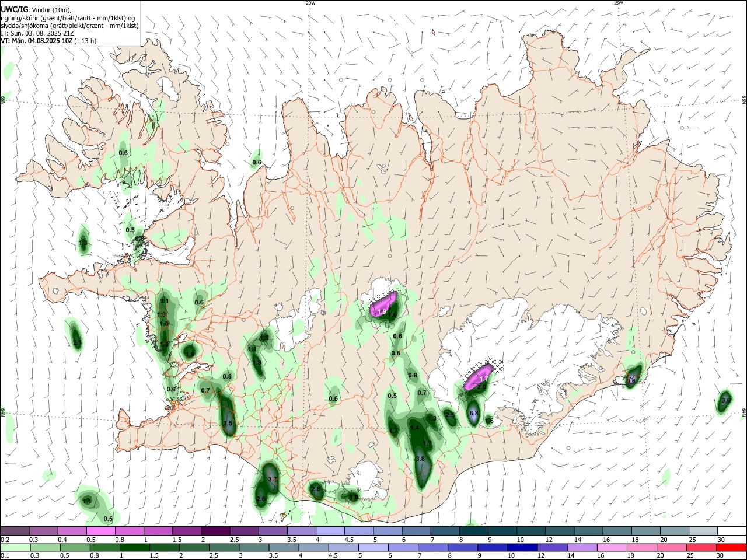Click the light pink swatch between 16 and 18 in bottom legend row
The image size is (747, 560).
[611, 547]
